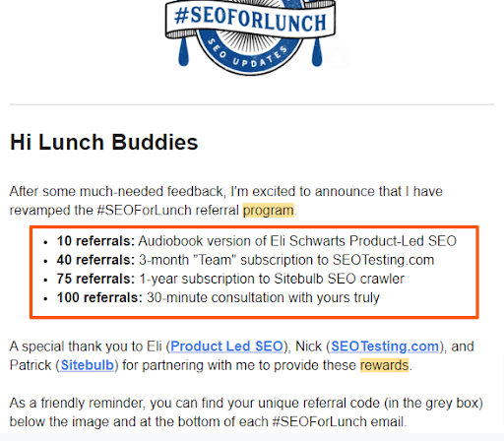
Task: Click the "Hi Lunch Buddies" heading
Action: click(x=104, y=142)
